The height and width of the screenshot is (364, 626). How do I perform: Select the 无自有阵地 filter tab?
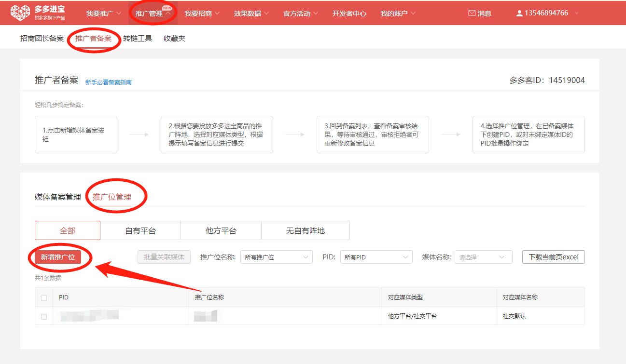tap(306, 230)
